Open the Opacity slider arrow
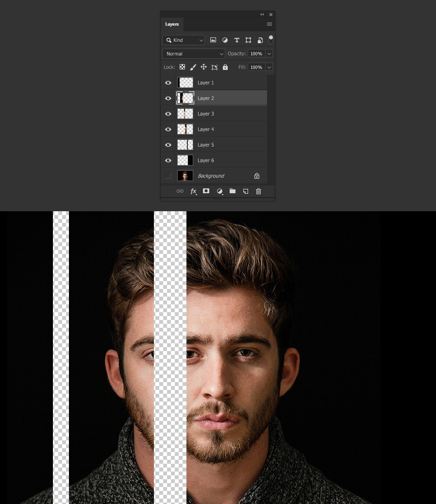Image resolution: width=436 pixels, height=504 pixels. [269, 54]
